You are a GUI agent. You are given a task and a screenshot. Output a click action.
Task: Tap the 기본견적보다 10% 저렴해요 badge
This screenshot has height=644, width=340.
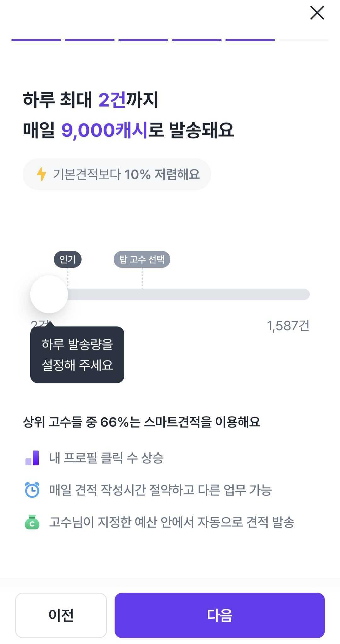click(117, 174)
